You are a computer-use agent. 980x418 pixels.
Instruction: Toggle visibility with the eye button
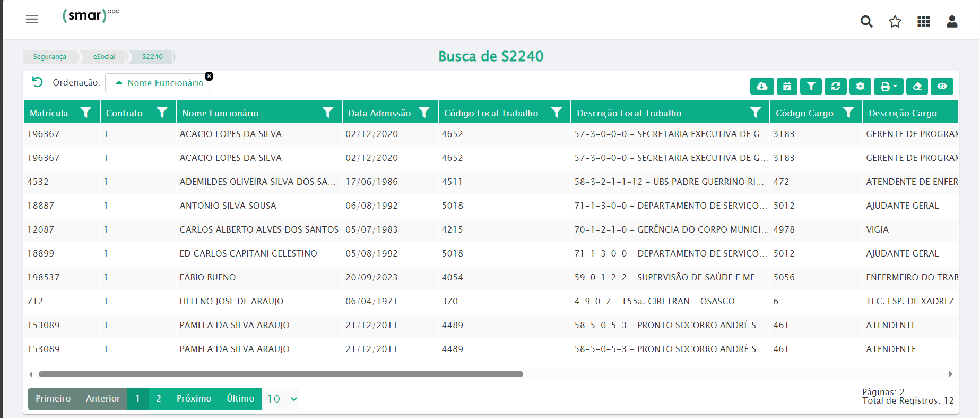(x=942, y=86)
